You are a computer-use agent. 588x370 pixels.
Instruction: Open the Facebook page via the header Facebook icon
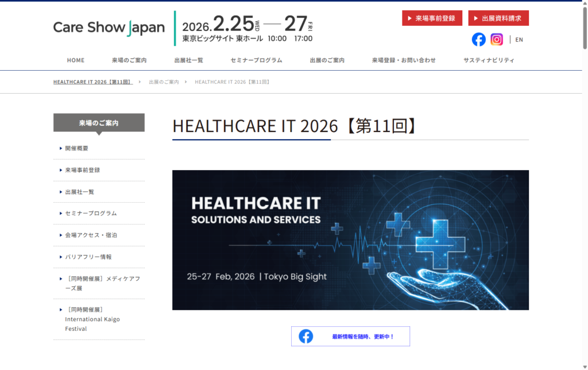(478, 39)
